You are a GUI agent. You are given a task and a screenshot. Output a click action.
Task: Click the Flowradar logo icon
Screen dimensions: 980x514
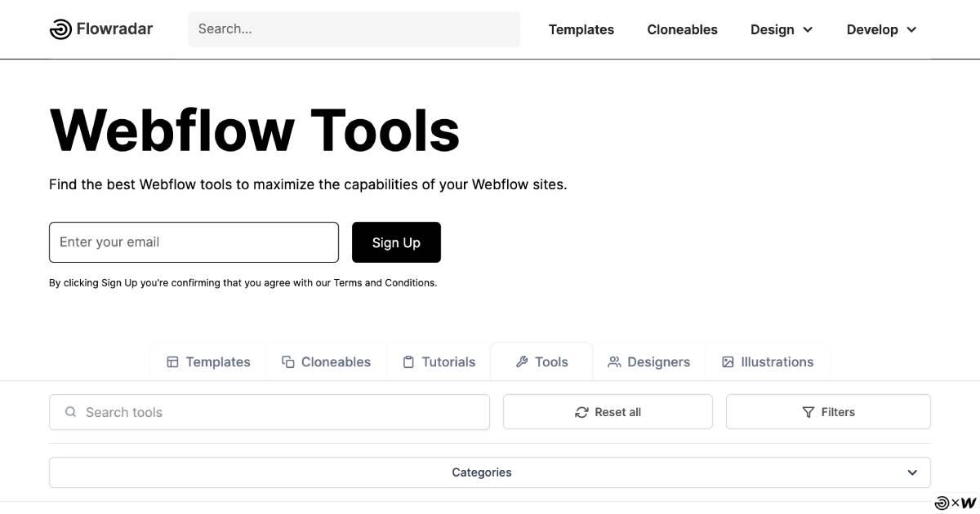tap(60, 29)
